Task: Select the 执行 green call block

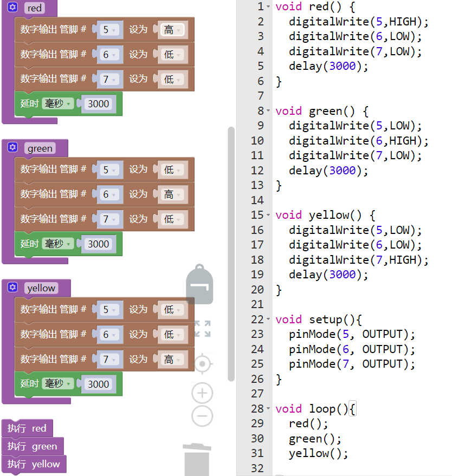Action: 33,446
